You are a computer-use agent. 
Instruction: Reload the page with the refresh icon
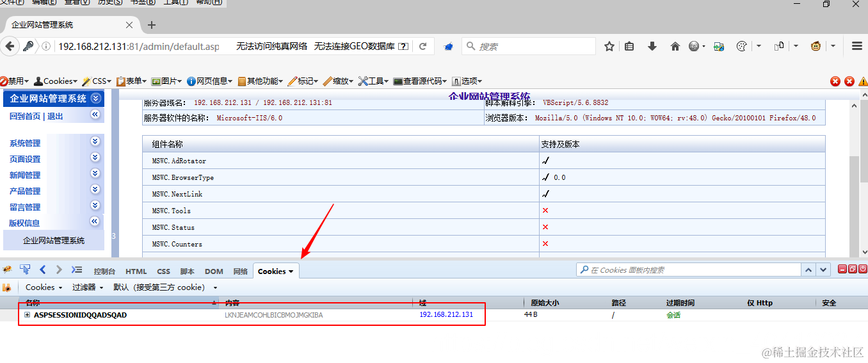tap(422, 46)
